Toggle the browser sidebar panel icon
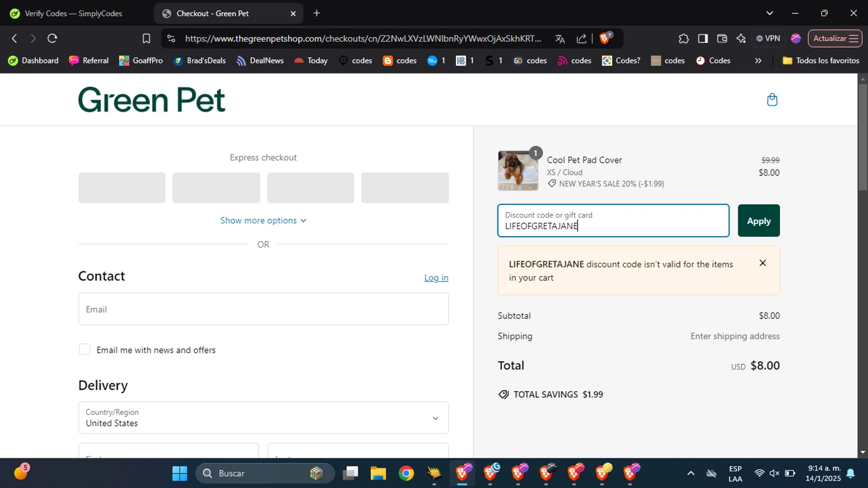The width and height of the screenshot is (868, 488). [703, 38]
